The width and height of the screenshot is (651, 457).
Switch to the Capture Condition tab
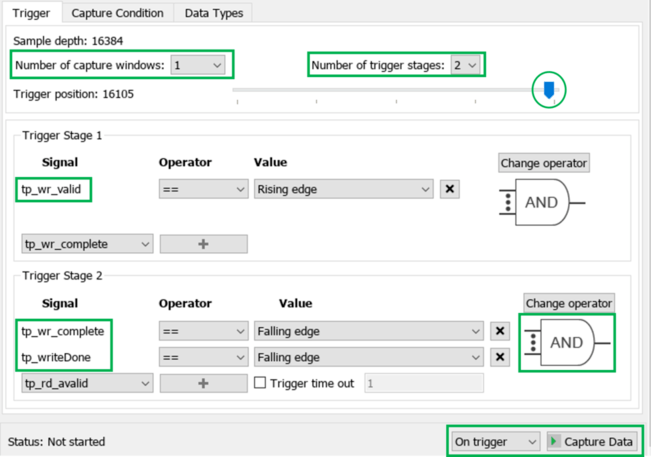(117, 13)
